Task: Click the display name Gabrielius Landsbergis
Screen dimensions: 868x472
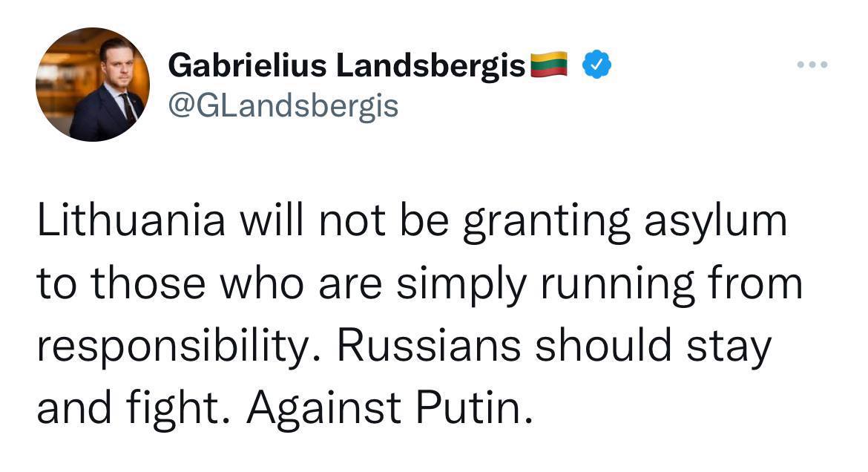Action: (347, 66)
